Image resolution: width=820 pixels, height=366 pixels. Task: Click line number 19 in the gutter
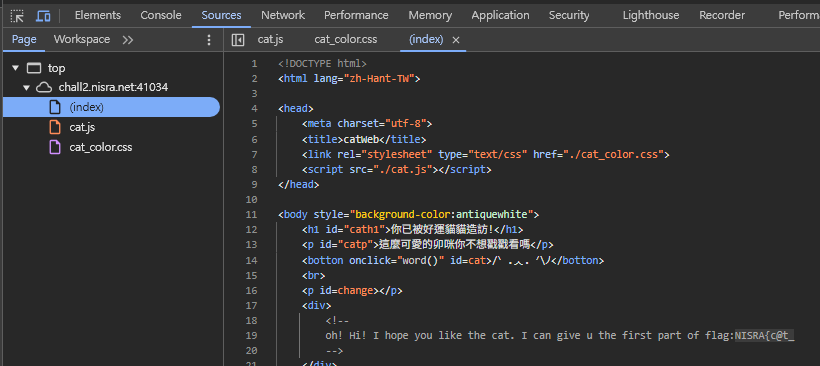(252, 336)
